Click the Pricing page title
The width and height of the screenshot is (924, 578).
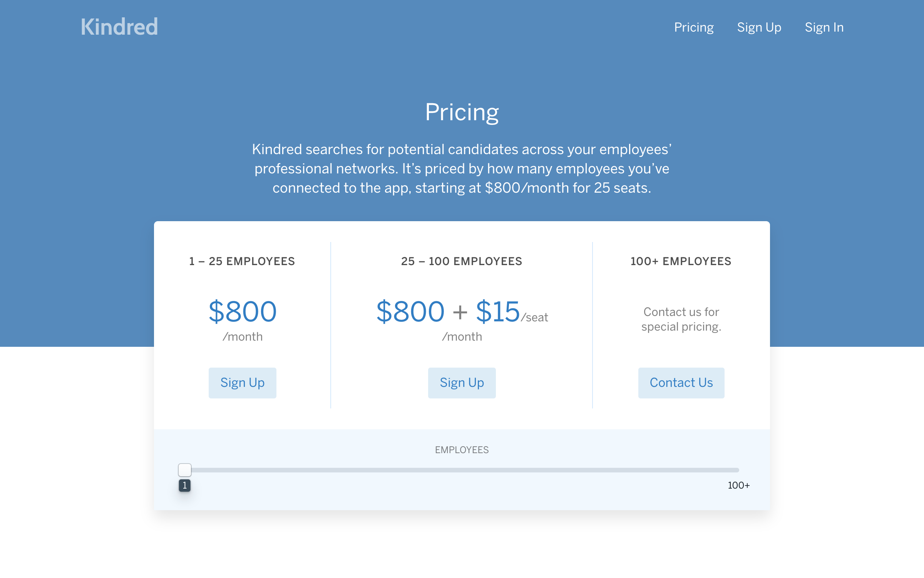pyautogui.click(x=462, y=113)
